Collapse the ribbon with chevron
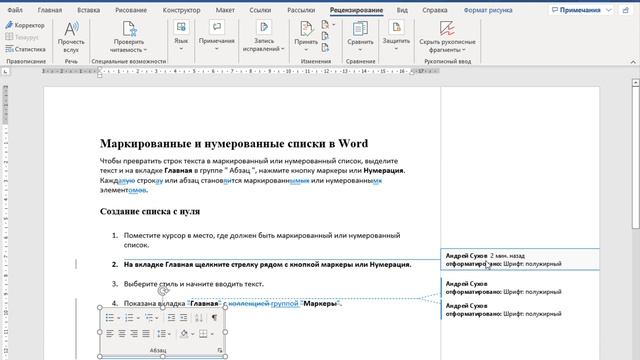 point(633,62)
